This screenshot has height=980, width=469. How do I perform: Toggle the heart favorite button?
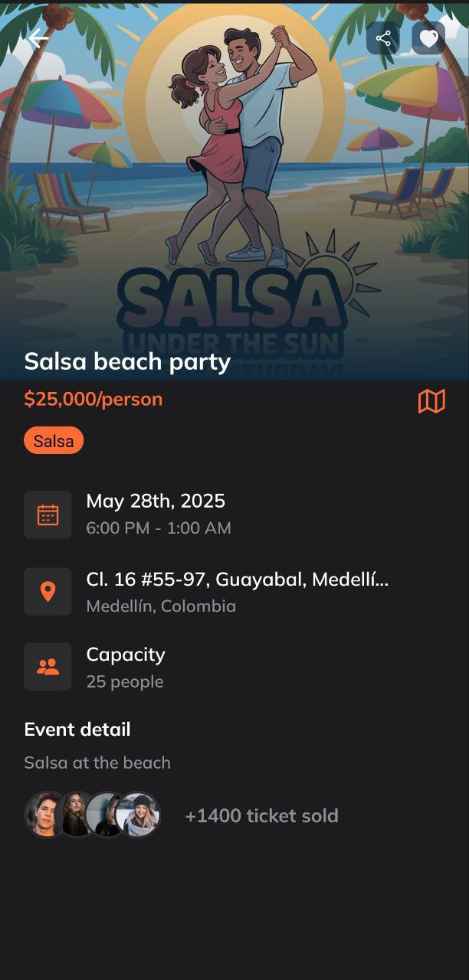pos(428,38)
